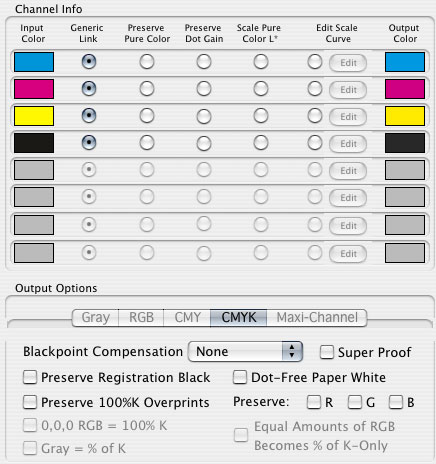Click the black input color swatch
Image resolution: width=436 pixels, height=464 pixels.
(34, 143)
